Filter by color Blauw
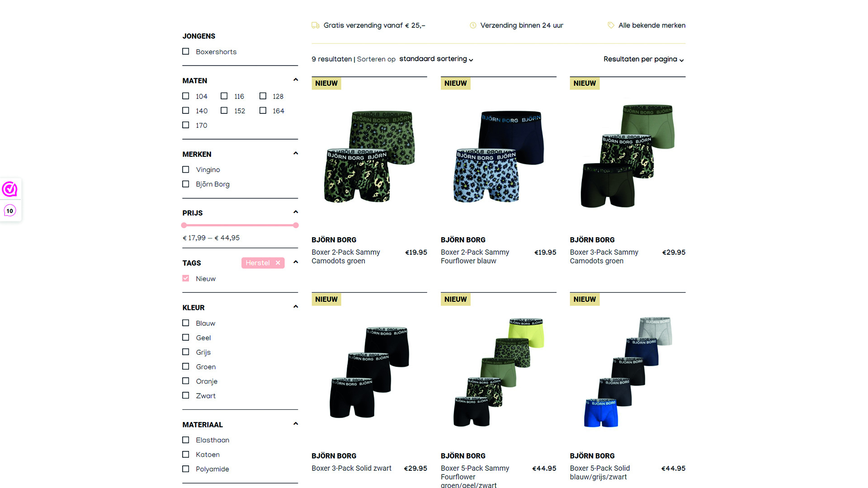Screen dimensions: 868x488 [185, 323]
